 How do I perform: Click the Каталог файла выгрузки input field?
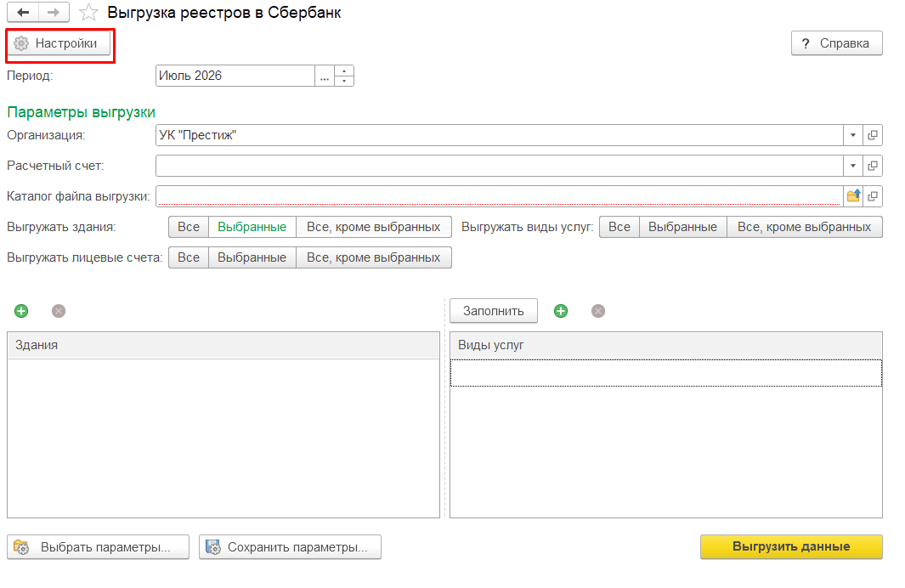500,196
